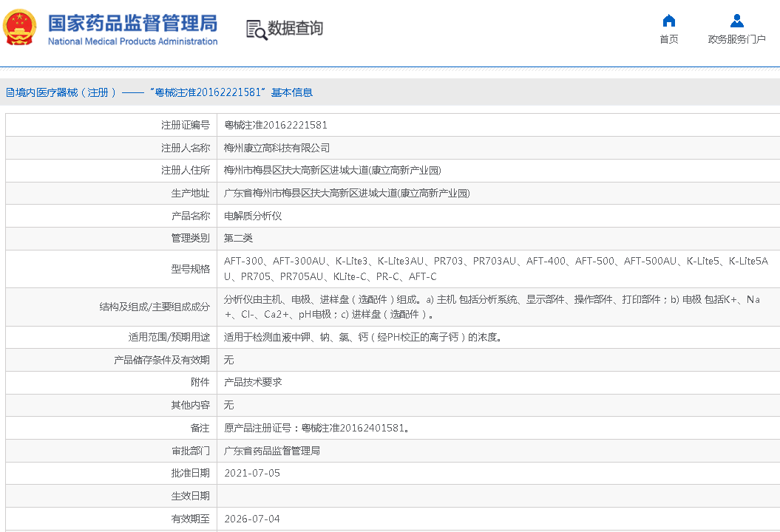Screen dimensions: 780x532
Task: Click the 有效期至 row label
Action: click(191, 519)
